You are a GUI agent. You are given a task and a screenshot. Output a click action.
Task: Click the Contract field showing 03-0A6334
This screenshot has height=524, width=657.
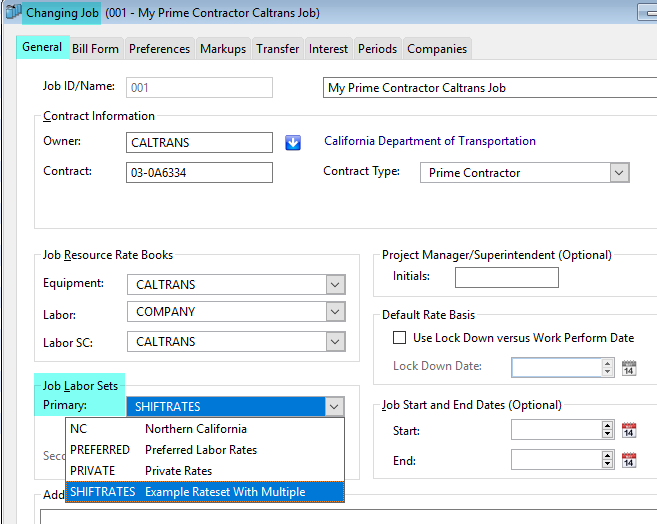tap(199, 173)
